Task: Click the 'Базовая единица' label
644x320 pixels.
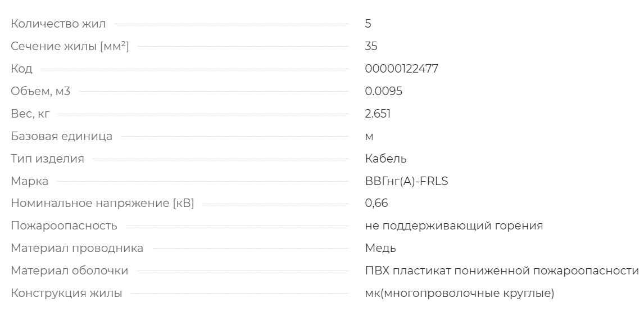Action: [61, 136]
